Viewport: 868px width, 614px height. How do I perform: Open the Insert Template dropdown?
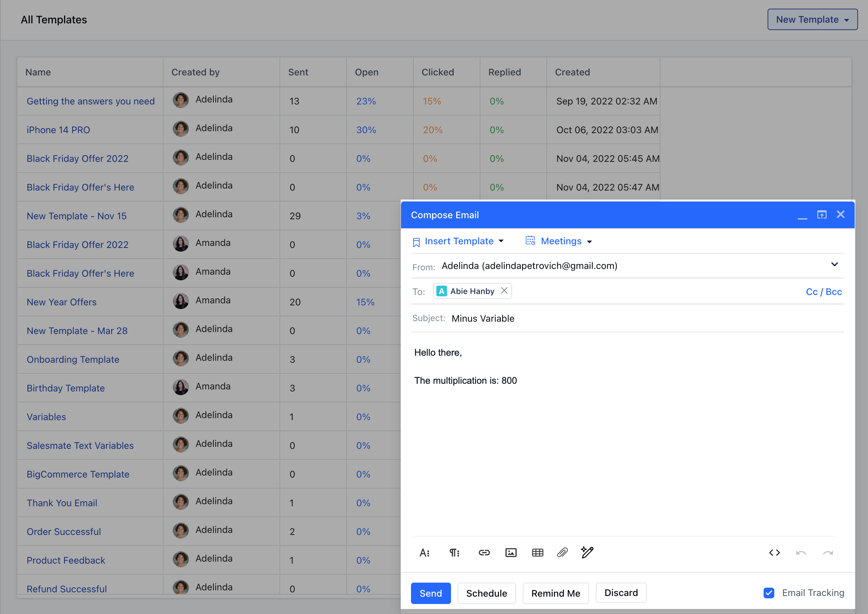tap(459, 241)
